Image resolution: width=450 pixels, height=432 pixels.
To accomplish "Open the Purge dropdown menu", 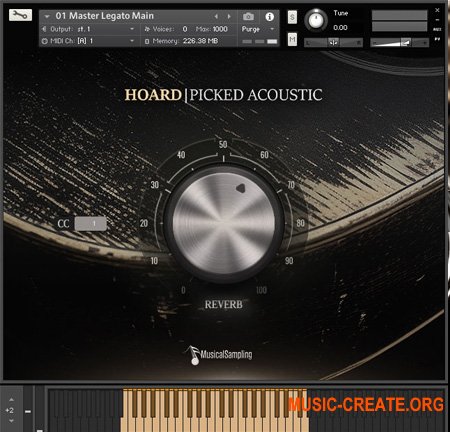I will 258,29.
